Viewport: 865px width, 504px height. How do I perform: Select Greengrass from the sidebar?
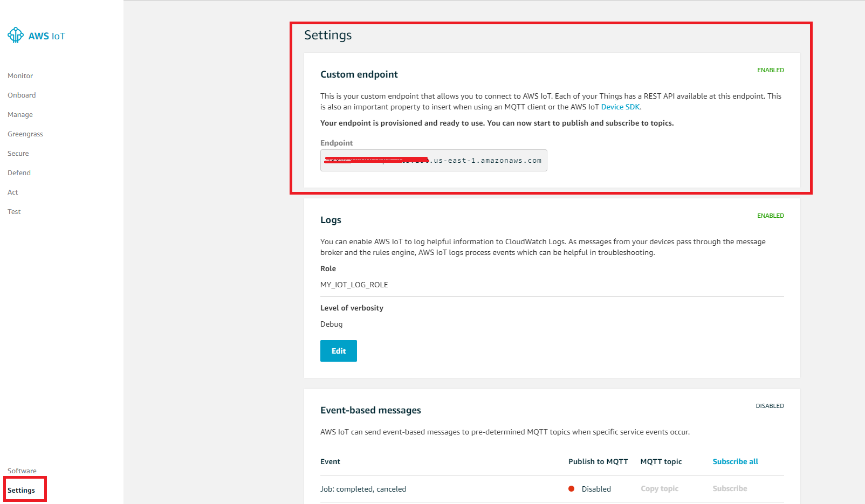25,134
